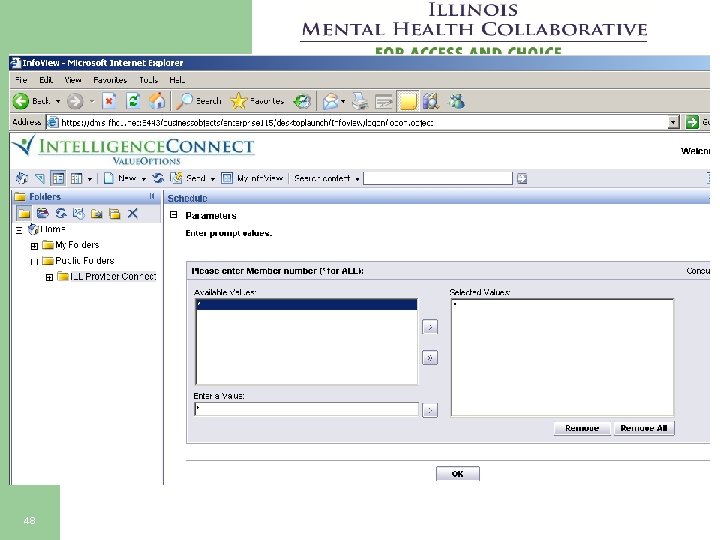The image size is (720, 540).
Task: Expand the My Folders tree node
Action: [34, 246]
